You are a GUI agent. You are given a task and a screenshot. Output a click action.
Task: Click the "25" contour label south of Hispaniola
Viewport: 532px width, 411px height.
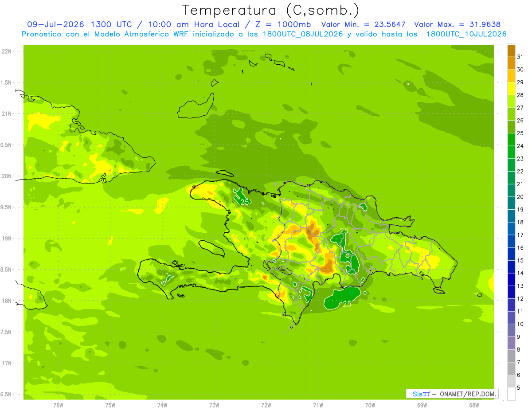pyautogui.click(x=347, y=304)
